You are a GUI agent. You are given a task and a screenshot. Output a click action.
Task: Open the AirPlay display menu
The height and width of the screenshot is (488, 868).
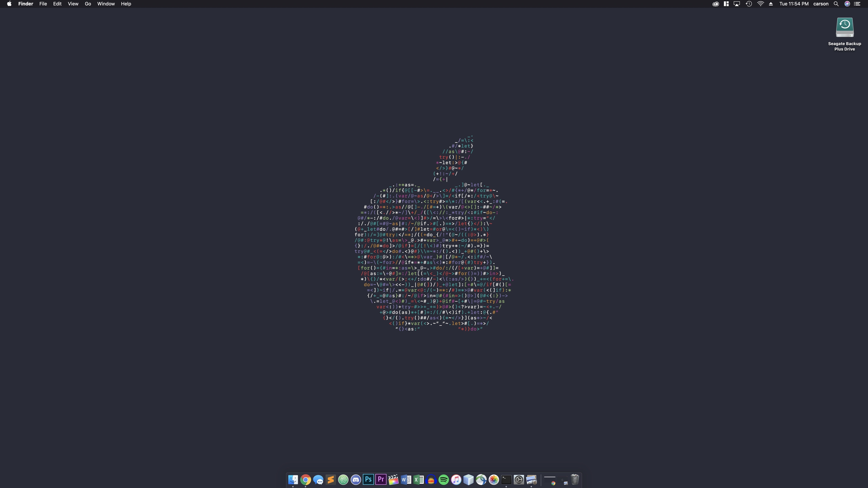(737, 4)
